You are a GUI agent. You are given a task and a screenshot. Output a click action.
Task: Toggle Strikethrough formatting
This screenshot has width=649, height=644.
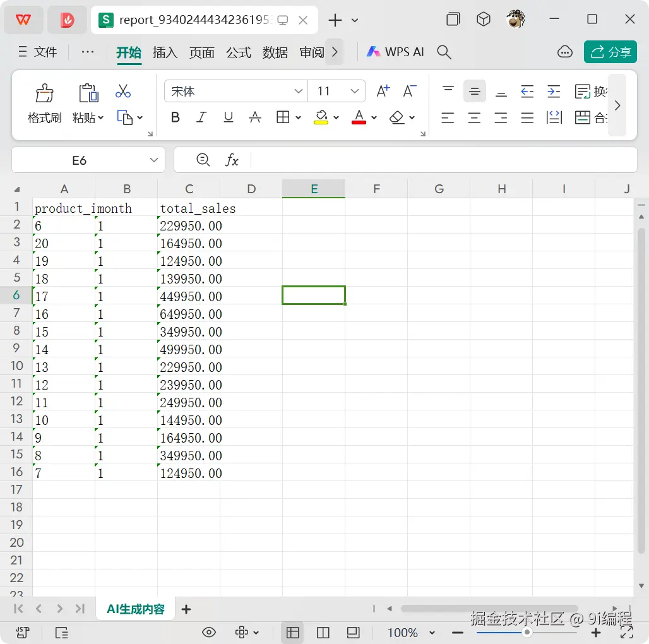click(255, 117)
